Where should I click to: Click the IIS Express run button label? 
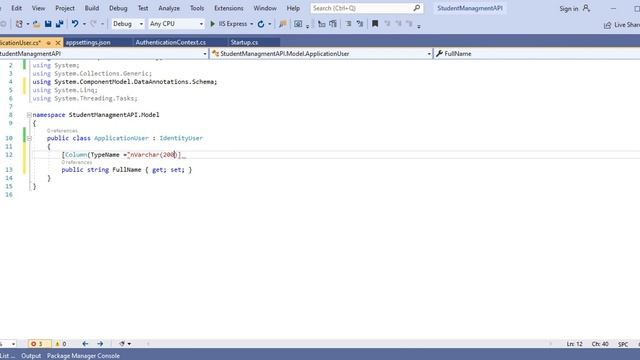pyautogui.click(x=233, y=24)
